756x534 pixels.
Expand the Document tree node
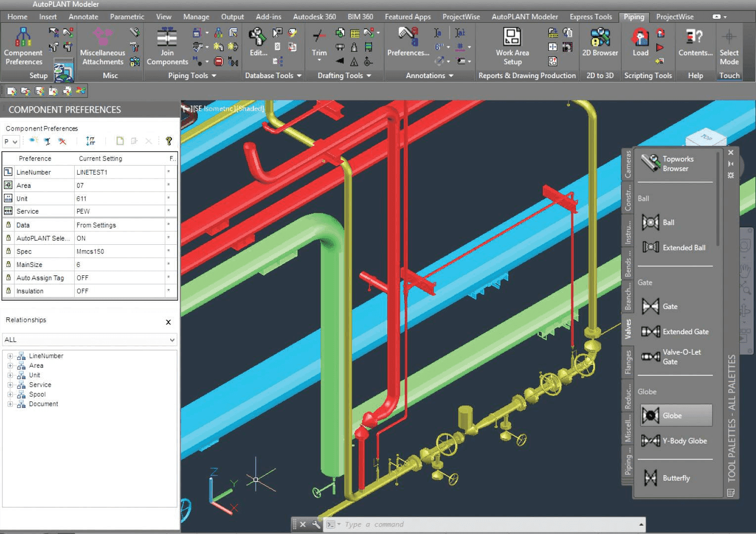point(10,404)
